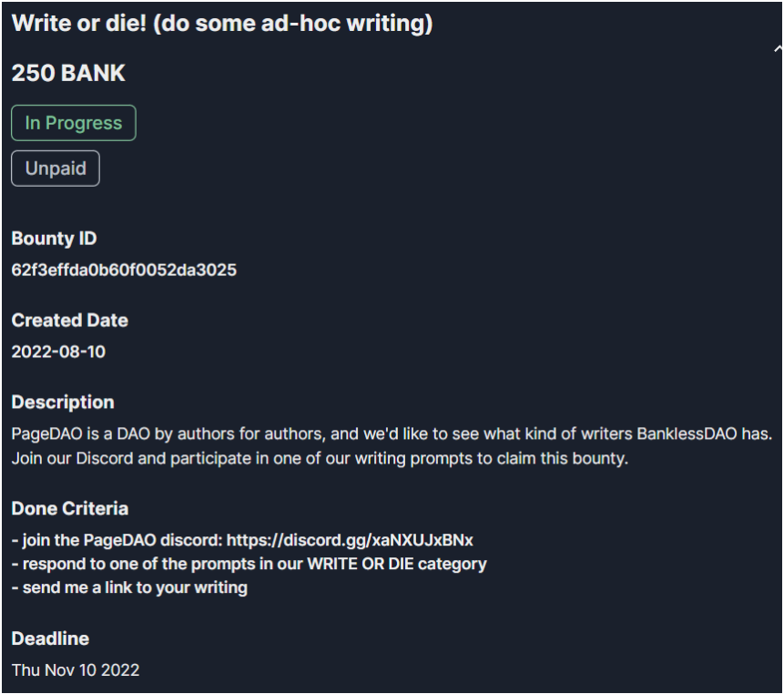Click the Deadline heading

[50, 638]
